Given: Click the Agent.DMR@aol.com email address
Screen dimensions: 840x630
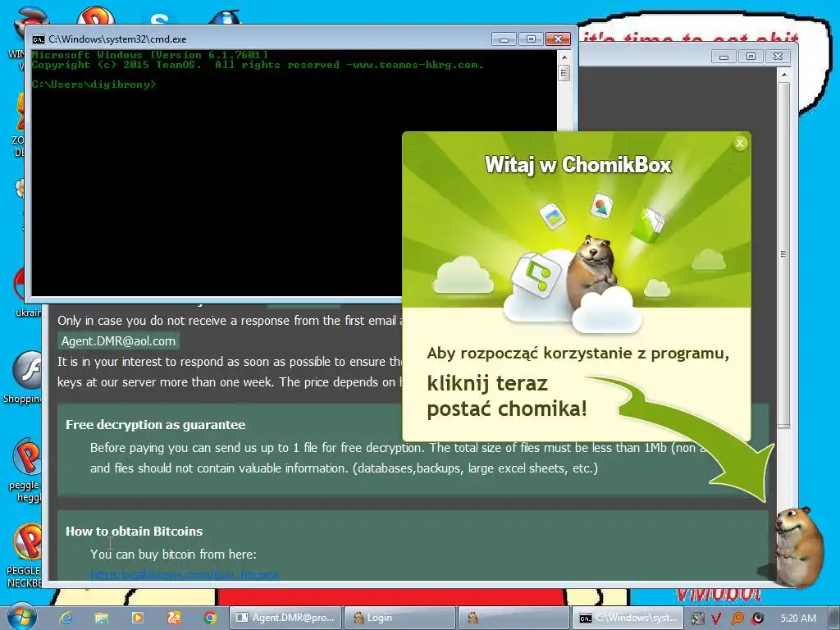Looking at the screenshot, I should pos(118,340).
